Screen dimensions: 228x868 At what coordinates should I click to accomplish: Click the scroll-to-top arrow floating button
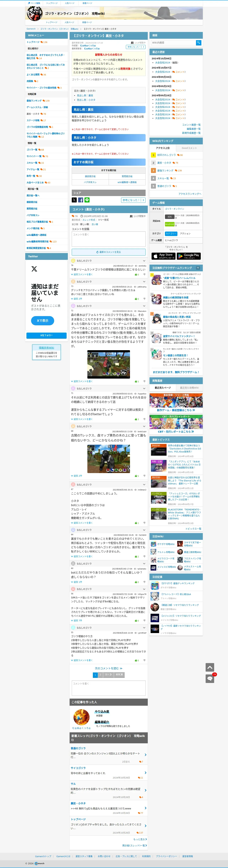[x=210, y=667]
